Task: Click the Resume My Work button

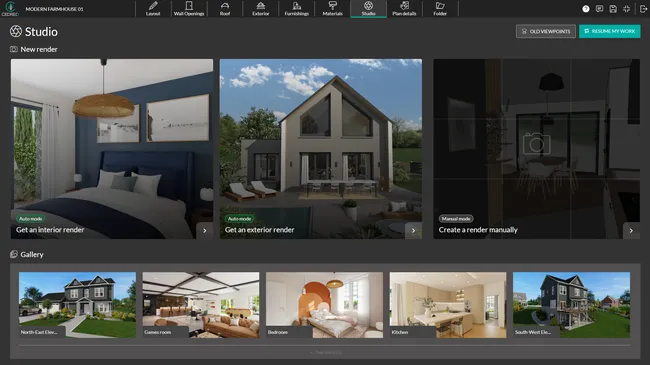Action: click(x=609, y=31)
